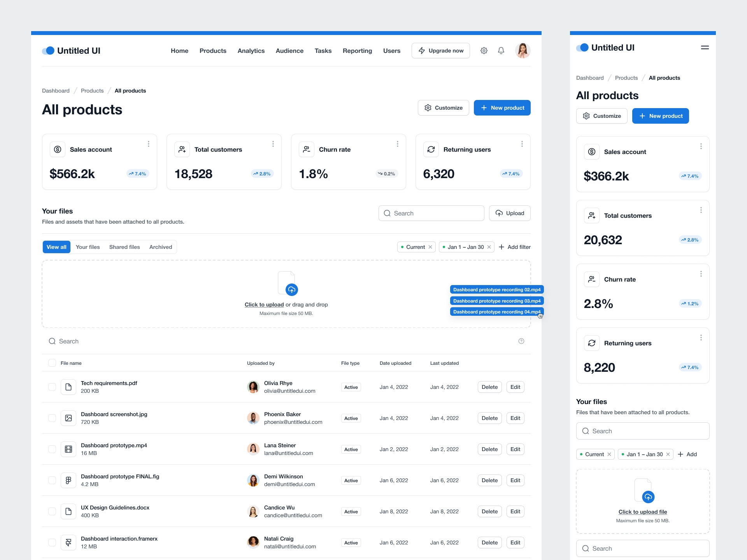Viewport: 747px width, 560px height.
Task: Click the Upload icon button near Your files
Action: click(x=510, y=213)
